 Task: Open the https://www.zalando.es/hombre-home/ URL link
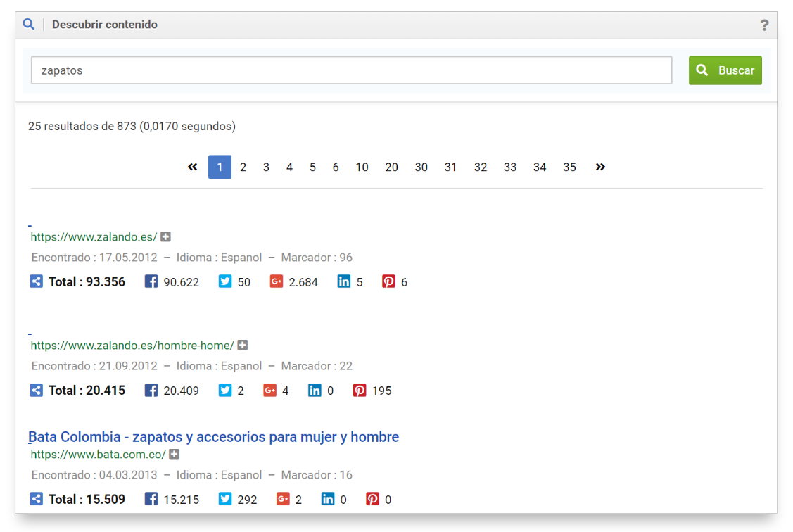132,346
